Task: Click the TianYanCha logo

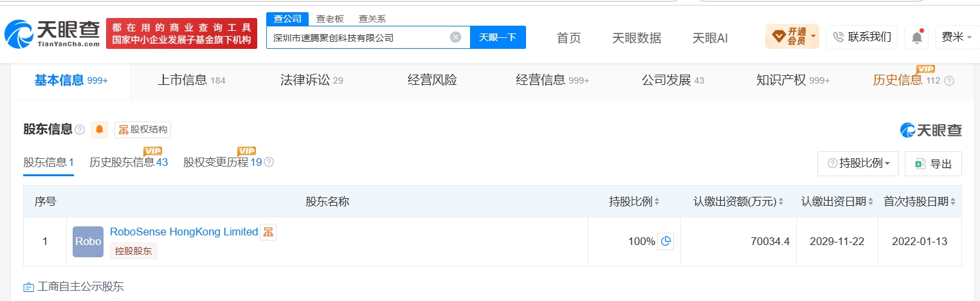Action: point(52,34)
